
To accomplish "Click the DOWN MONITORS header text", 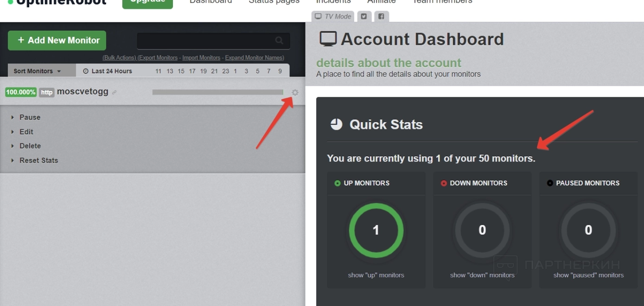I will pos(478,183).
